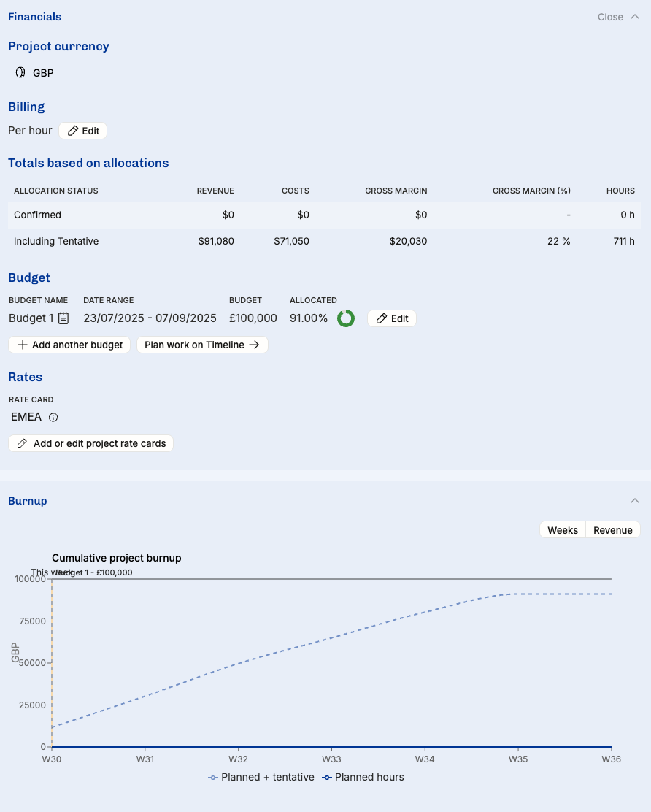Toggle the Planned + tentative legend series
The height and width of the screenshot is (812, 651).
click(x=261, y=777)
